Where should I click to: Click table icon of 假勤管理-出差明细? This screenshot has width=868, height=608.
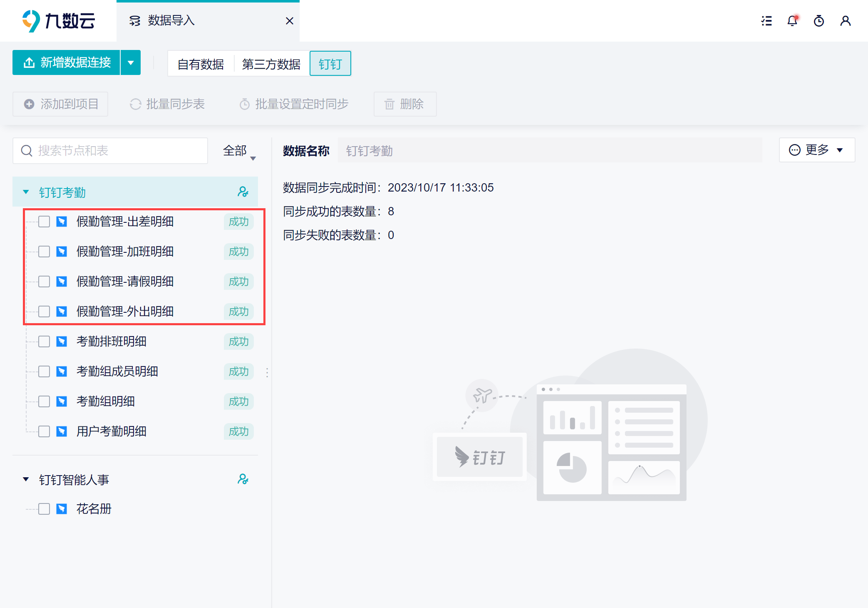(x=62, y=222)
